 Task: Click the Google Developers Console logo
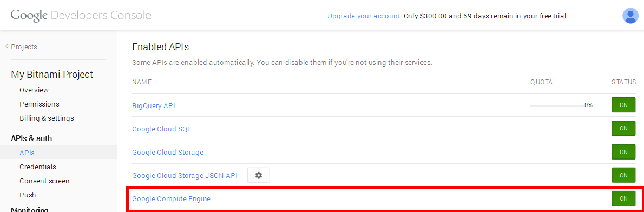click(x=81, y=16)
